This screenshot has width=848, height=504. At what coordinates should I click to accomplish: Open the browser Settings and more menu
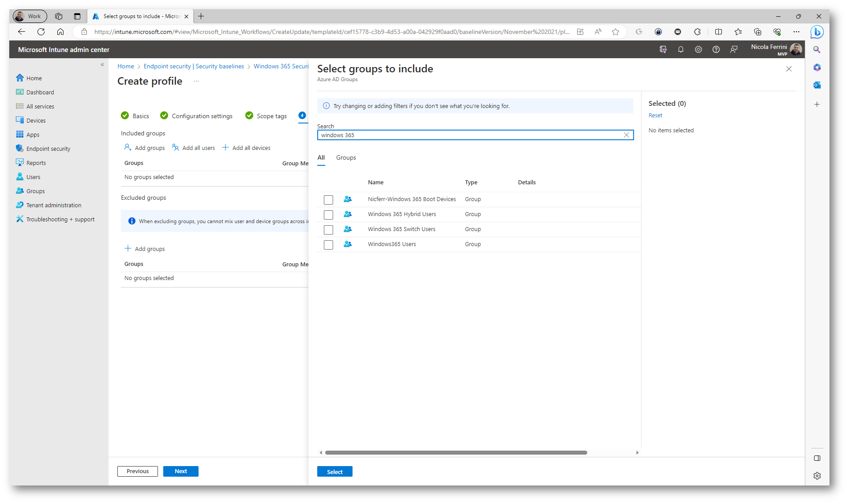pyautogui.click(x=796, y=32)
